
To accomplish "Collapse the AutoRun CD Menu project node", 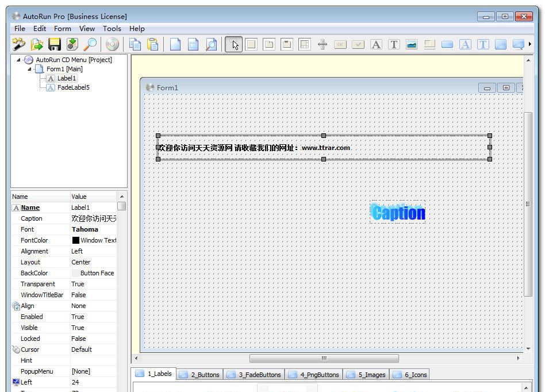I will pos(18,60).
